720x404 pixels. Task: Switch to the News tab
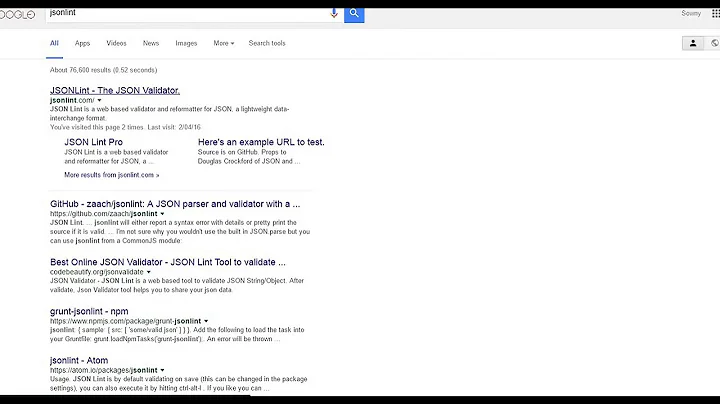point(151,43)
